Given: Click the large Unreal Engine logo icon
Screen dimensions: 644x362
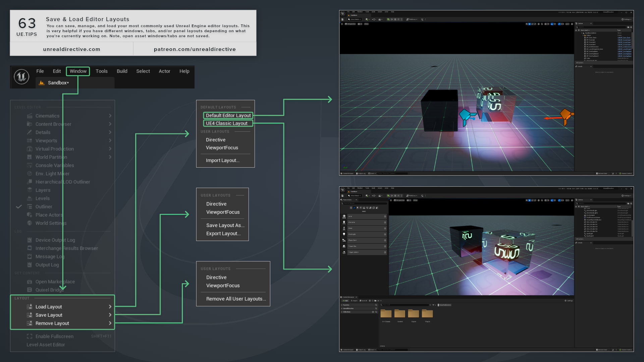Looking at the screenshot, I should pos(21,77).
